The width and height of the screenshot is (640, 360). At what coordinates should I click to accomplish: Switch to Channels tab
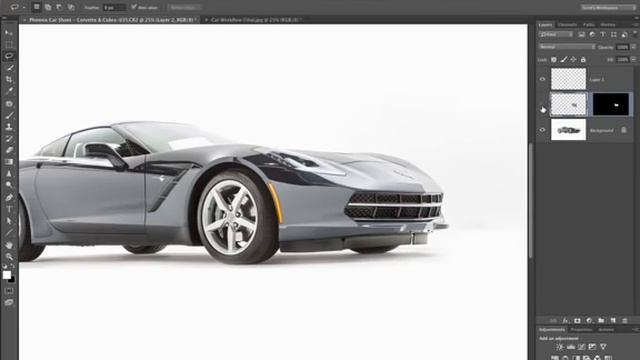point(567,25)
